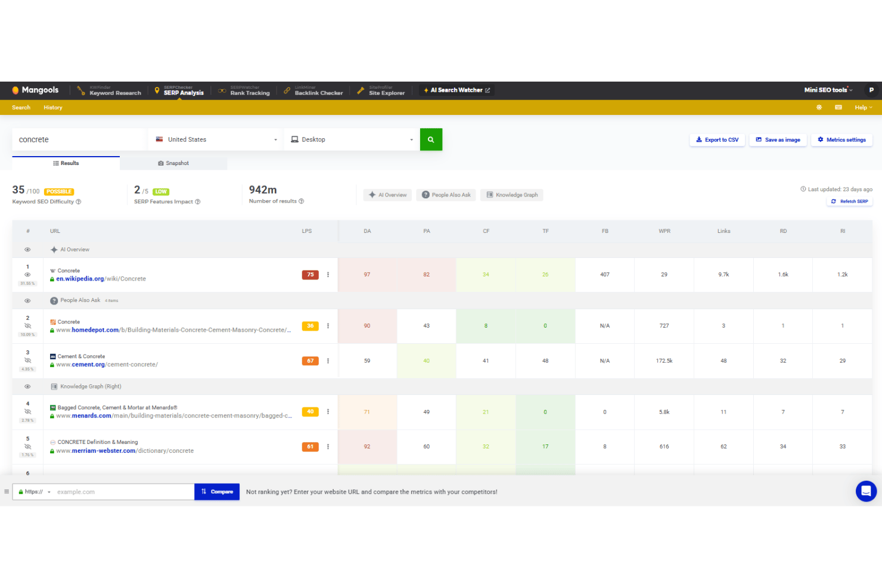
Task: Sort table by CF column
Action: [x=486, y=231]
